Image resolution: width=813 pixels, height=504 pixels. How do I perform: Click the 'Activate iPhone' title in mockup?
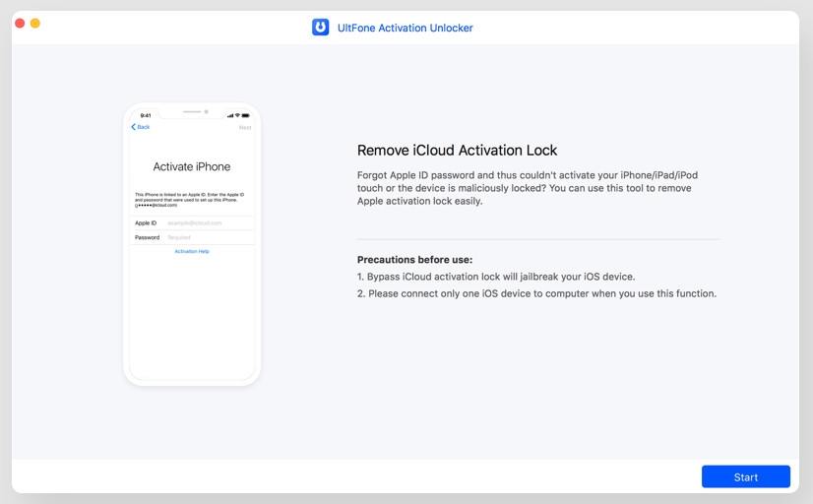192,167
